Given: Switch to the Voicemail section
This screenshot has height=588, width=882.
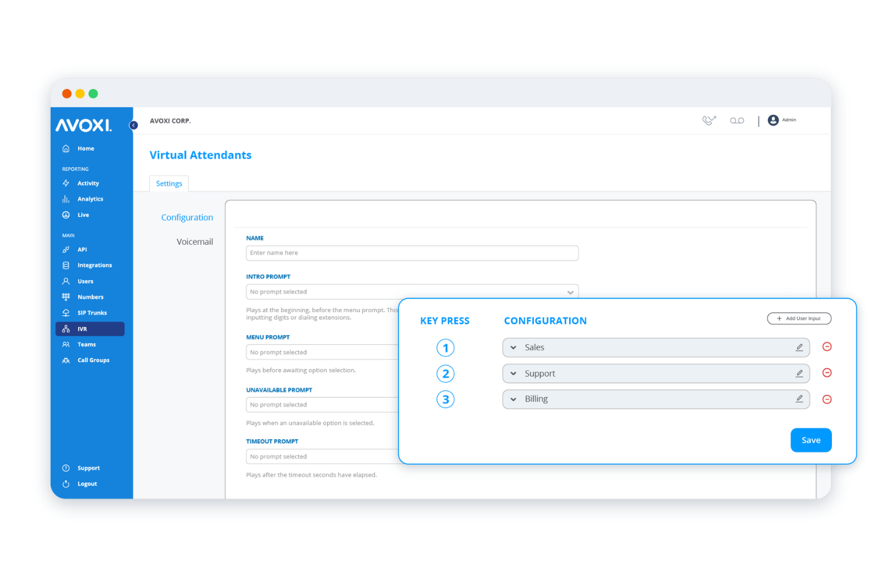Looking at the screenshot, I should 195,242.
